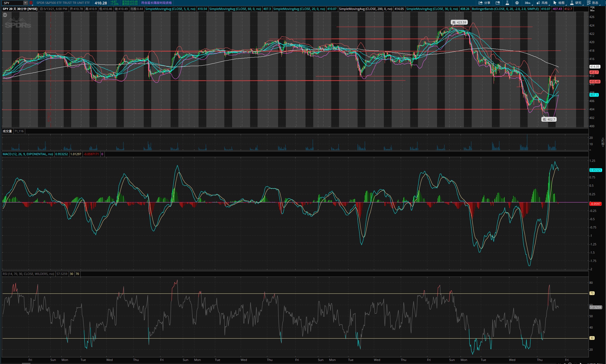The width and height of the screenshot is (606, 364).
Task: Click the SPY symbol input field
Action: coord(12,3)
